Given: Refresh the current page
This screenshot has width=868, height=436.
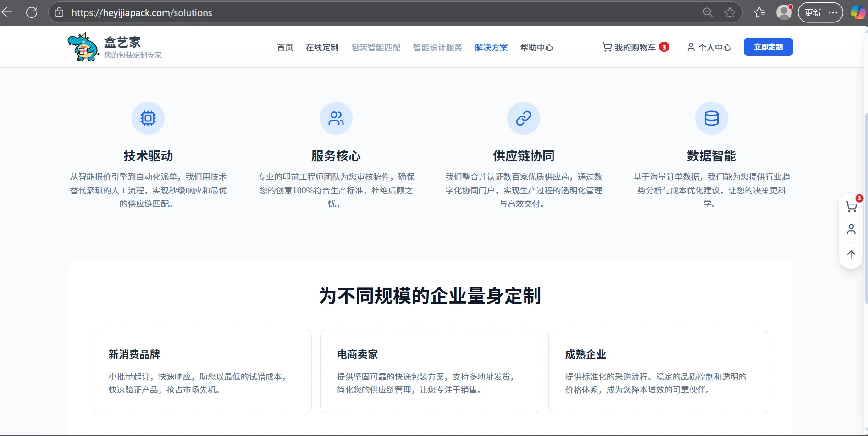Looking at the screenshot, I should point(32,12).
